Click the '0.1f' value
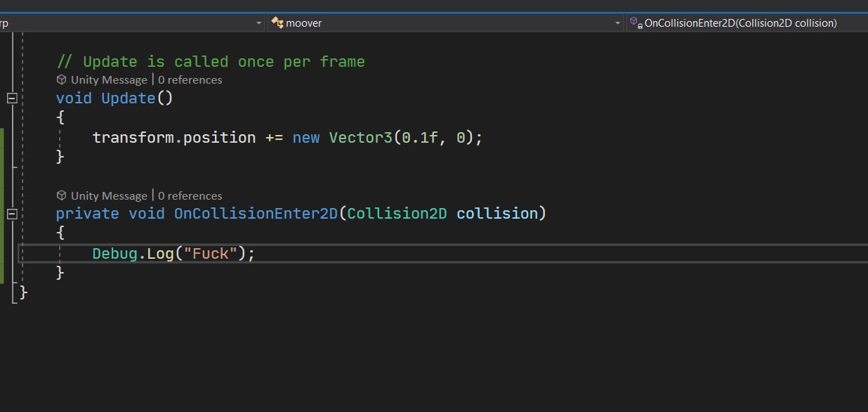This screenshot has width=868, height=412. coord(420,138)
